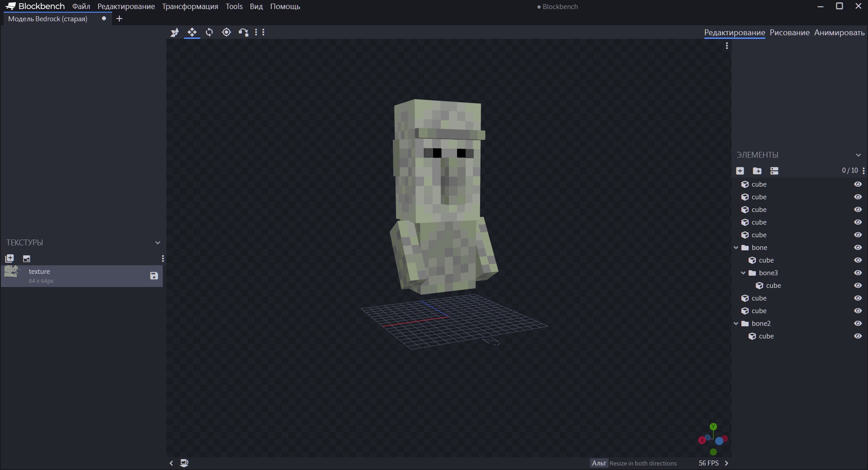Collapse the ТЕКСТУРЫ panel
This screenshot has width=868, height=470.
(x=158, y=243)
